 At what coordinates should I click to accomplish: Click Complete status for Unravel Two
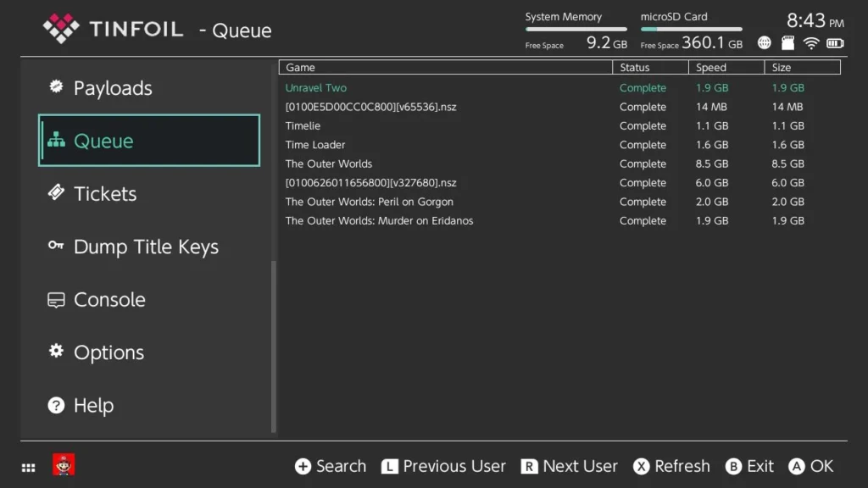[643, 87]
